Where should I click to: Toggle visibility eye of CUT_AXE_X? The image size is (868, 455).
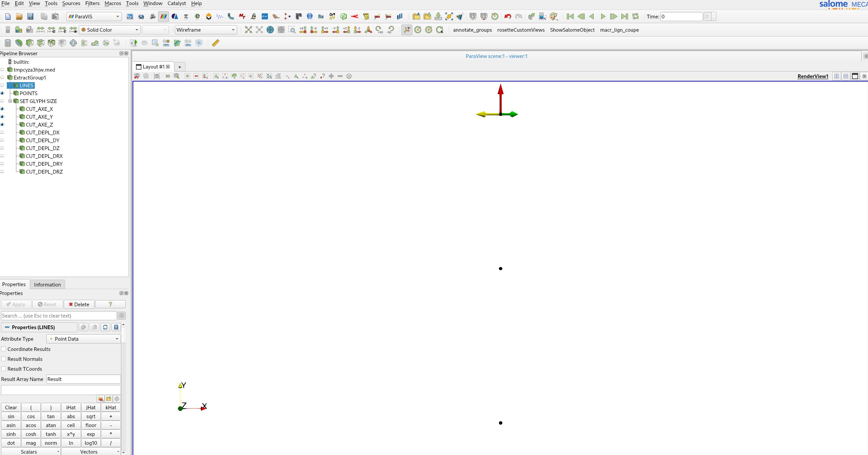point(2,109)
